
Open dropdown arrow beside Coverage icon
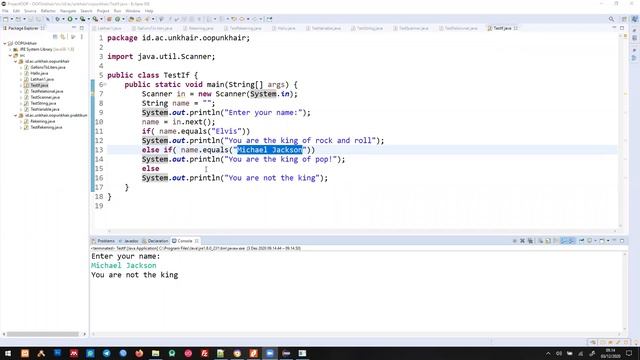point(88,19)
